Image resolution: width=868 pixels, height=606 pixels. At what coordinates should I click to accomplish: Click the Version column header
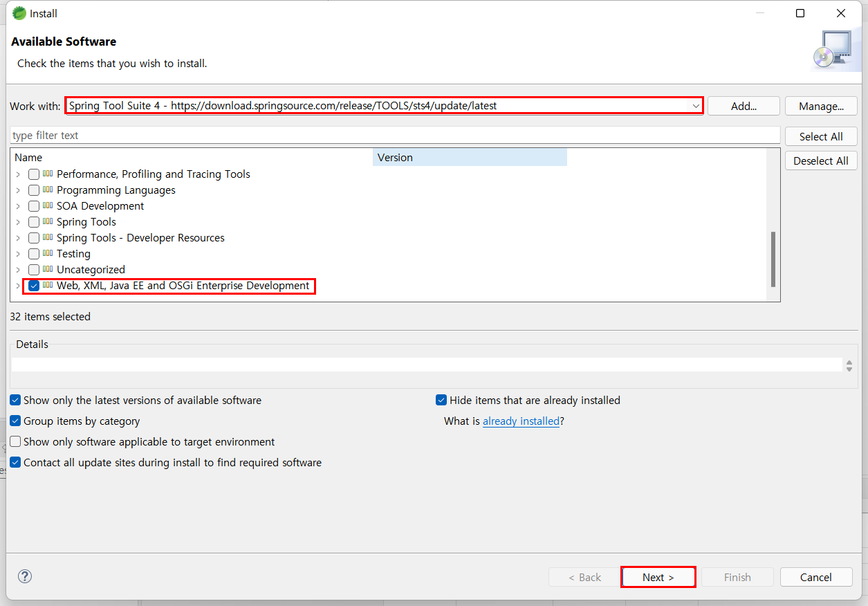click(x=470, y=157)
